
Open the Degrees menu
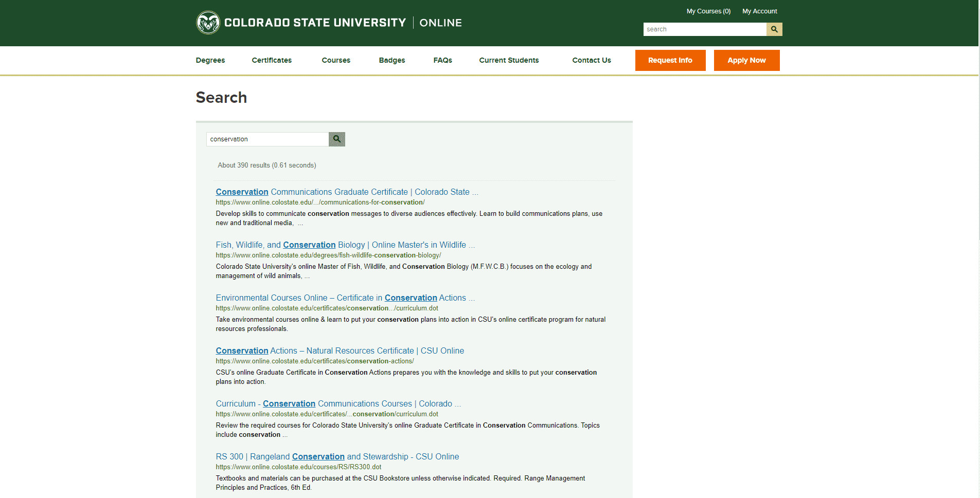210,60
